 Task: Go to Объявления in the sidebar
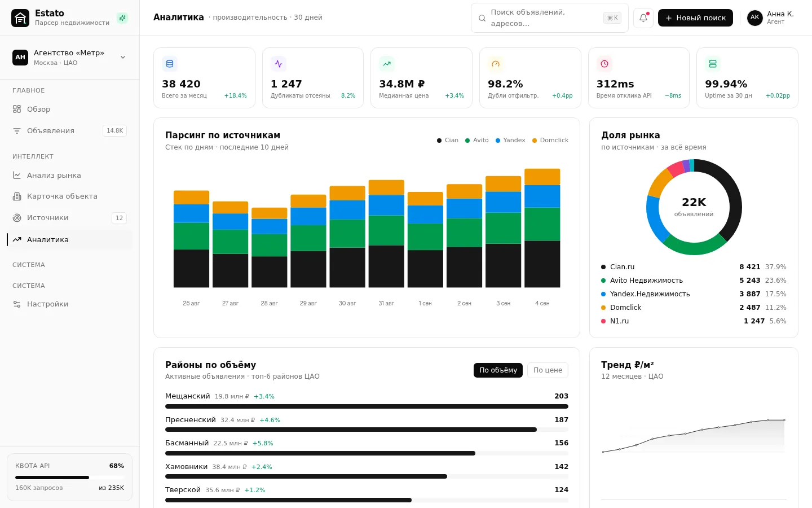70,131
